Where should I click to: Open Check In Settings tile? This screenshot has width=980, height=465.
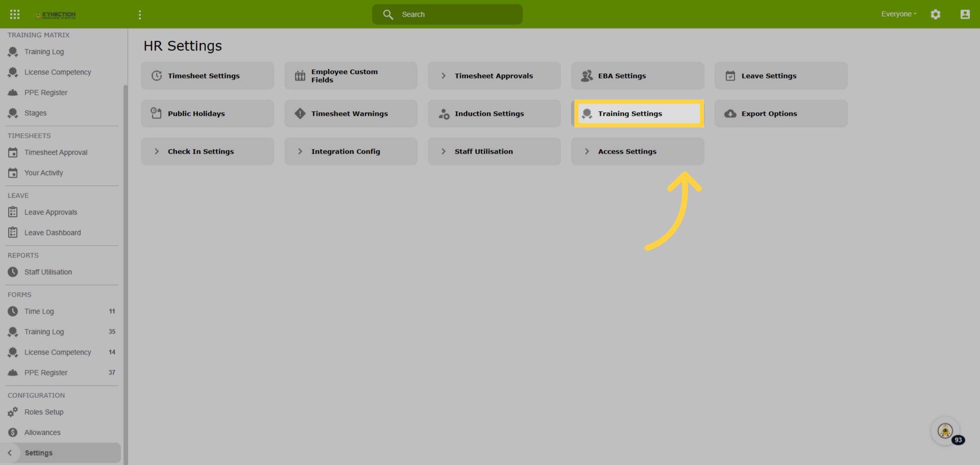coord(207,151)
